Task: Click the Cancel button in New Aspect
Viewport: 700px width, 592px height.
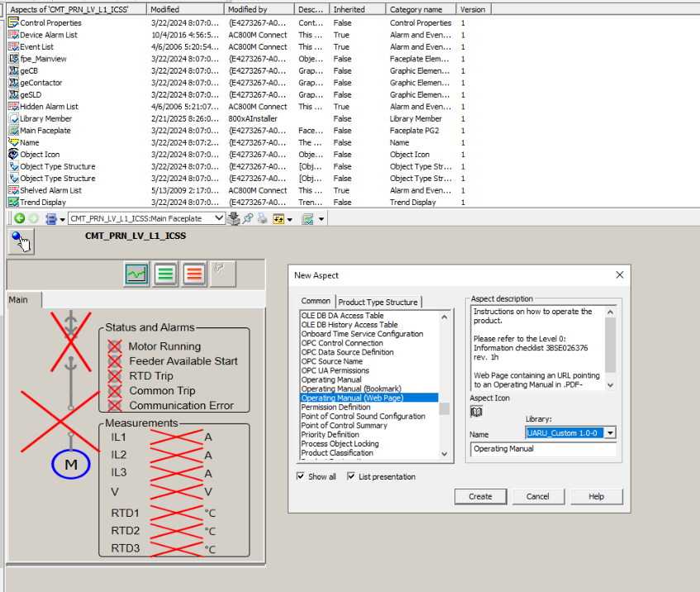Action: click(538, 496)
